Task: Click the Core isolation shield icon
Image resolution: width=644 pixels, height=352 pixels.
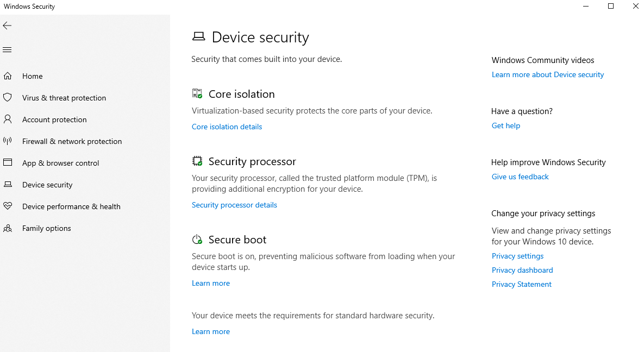Action: click(x=197, y=92)
